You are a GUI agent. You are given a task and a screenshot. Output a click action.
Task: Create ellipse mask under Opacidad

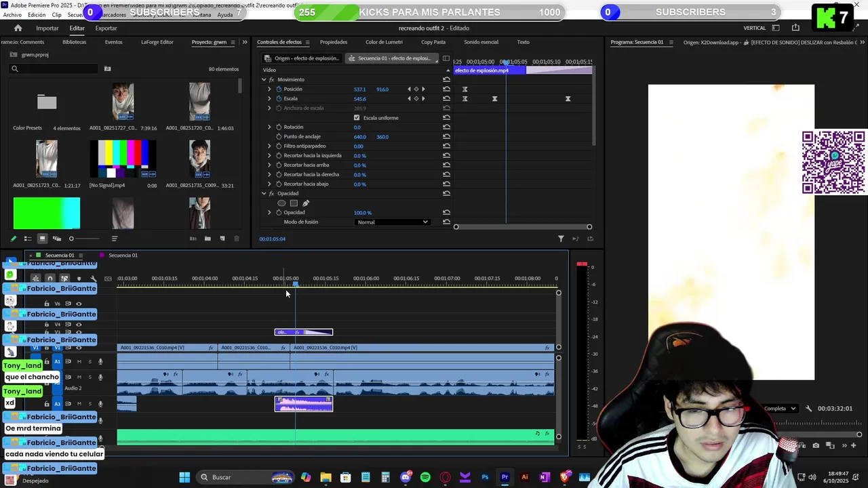click(x=281, y=203)
